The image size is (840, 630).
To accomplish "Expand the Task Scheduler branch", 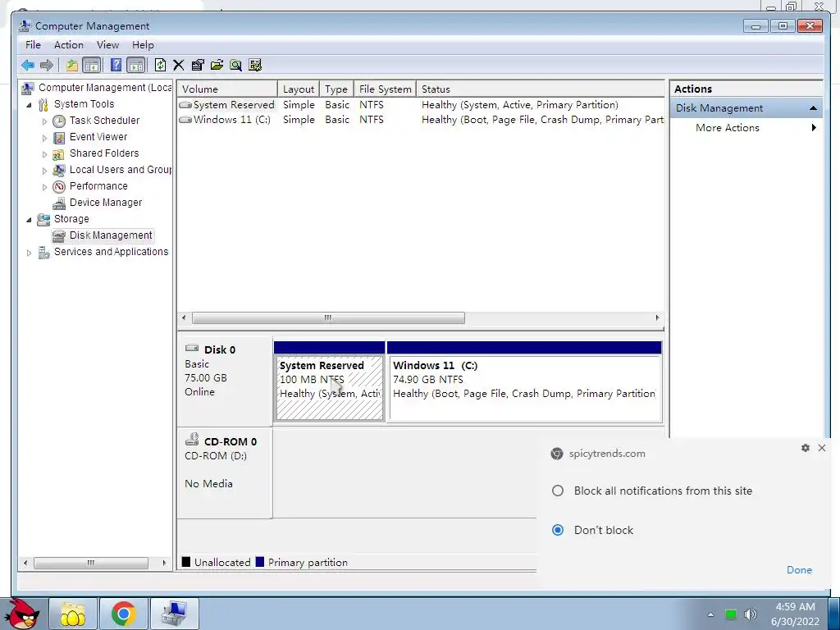I will coord(44,121).
